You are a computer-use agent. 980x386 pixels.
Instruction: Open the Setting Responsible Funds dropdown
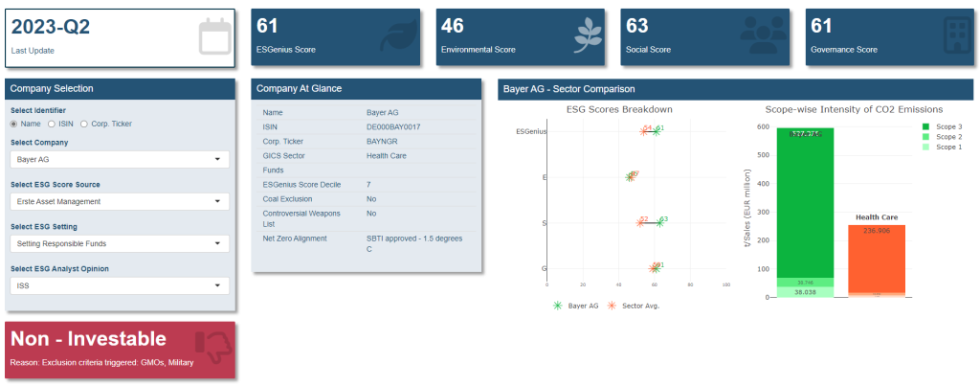pyautogui.click(x=120, y=243)
